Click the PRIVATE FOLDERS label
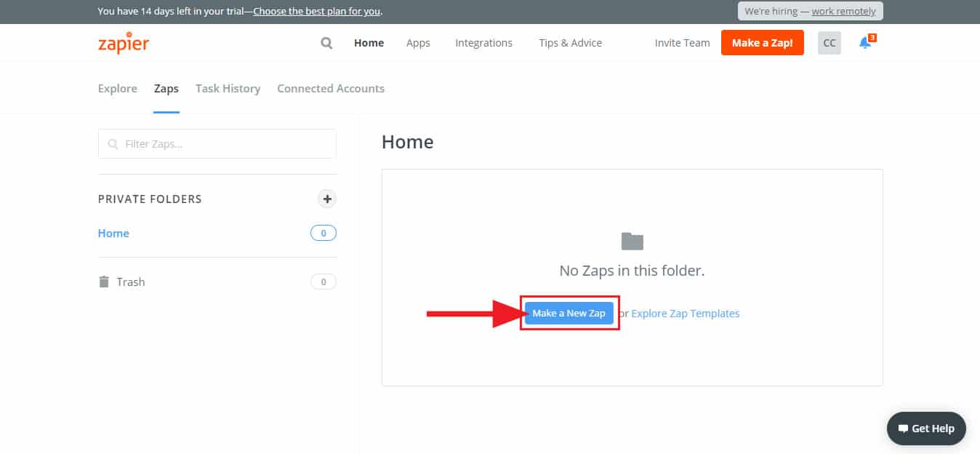Screen dimensions: 980x454 [x=150, y=199]
